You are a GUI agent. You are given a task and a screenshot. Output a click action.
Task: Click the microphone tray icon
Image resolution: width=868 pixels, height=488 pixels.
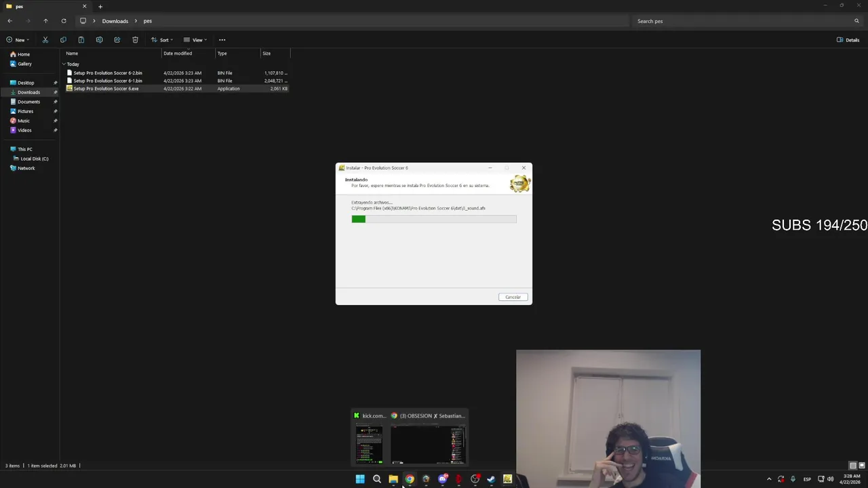click(x=793, y=479)
